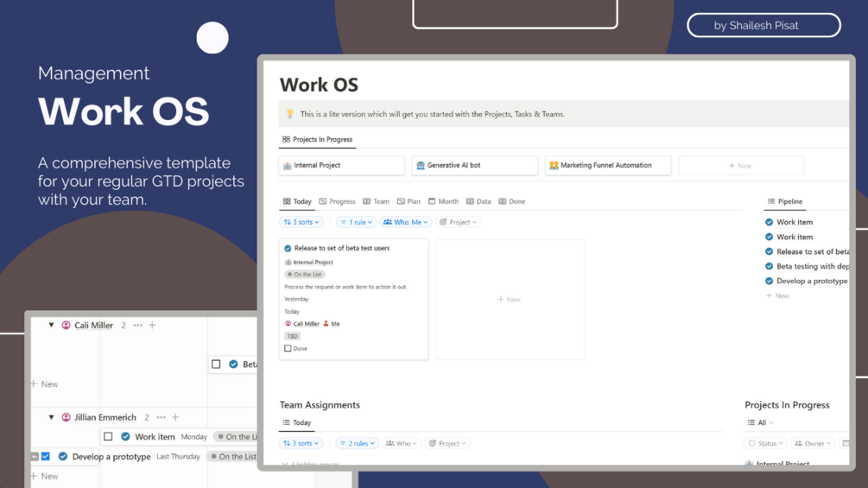Add item to Cali Miller group
Viewport: 868px width, 488px height.
click(152, 326)
